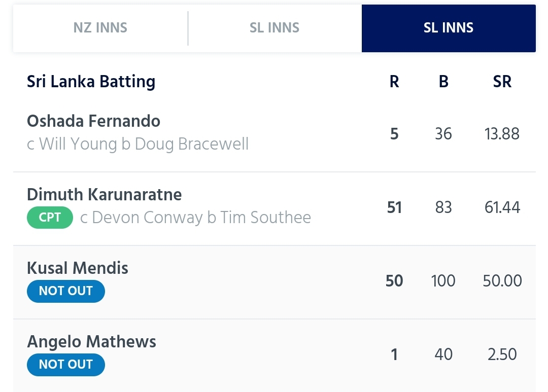Click dismissal text 'c Will Young b Doug Bracewell'
Image resolution: width=548 pixels, height=392 pixels.
click(x=138, y=144)
